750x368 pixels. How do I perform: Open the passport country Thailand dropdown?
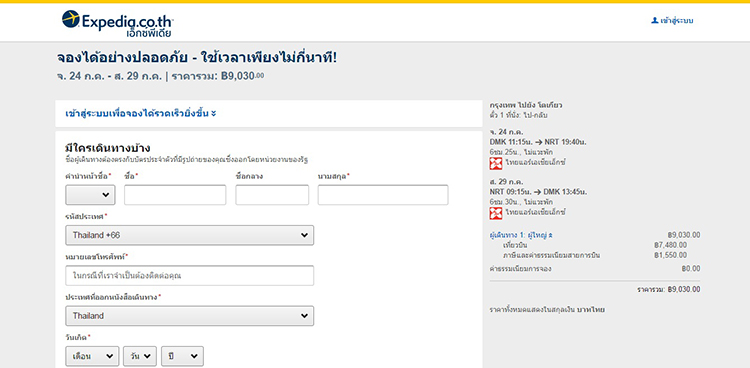(x=189, y=316)
